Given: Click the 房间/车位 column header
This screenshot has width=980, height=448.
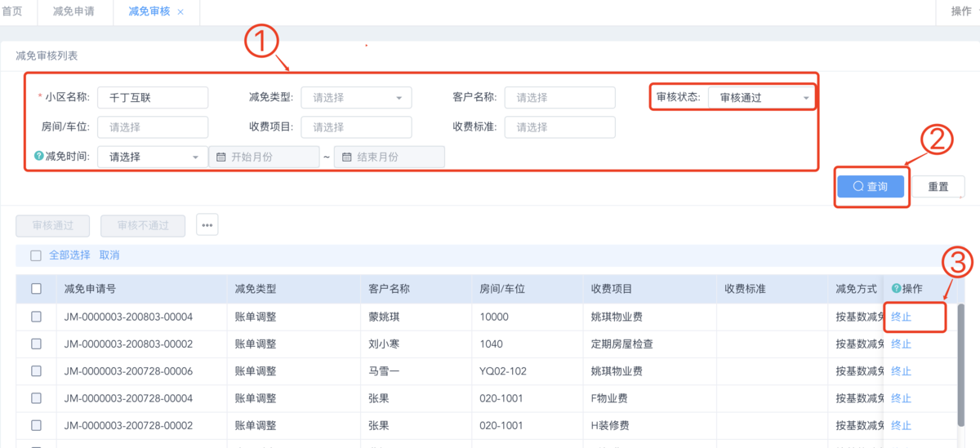Looking at the screenshot, I should (527, 289).
